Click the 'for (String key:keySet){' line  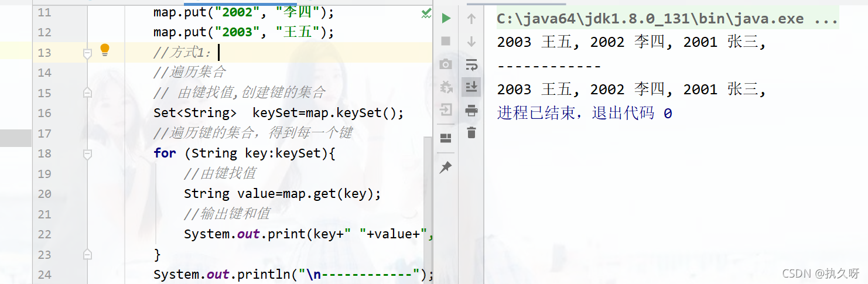[244, 153]
